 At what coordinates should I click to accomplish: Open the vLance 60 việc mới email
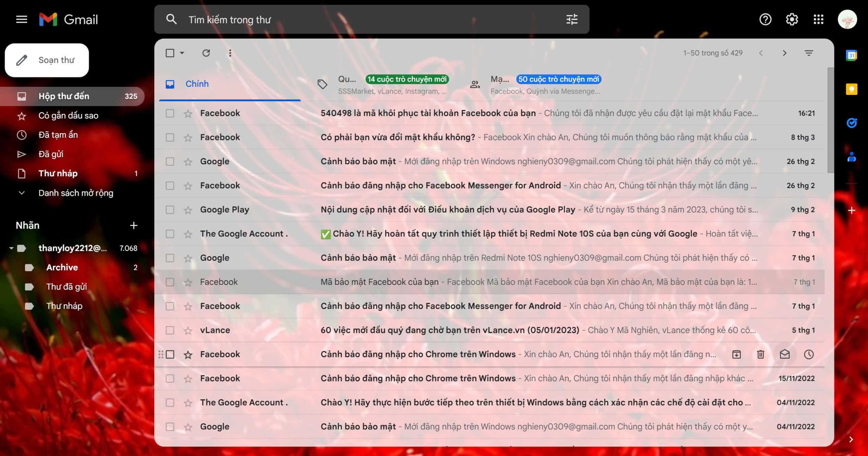(490, 330)
